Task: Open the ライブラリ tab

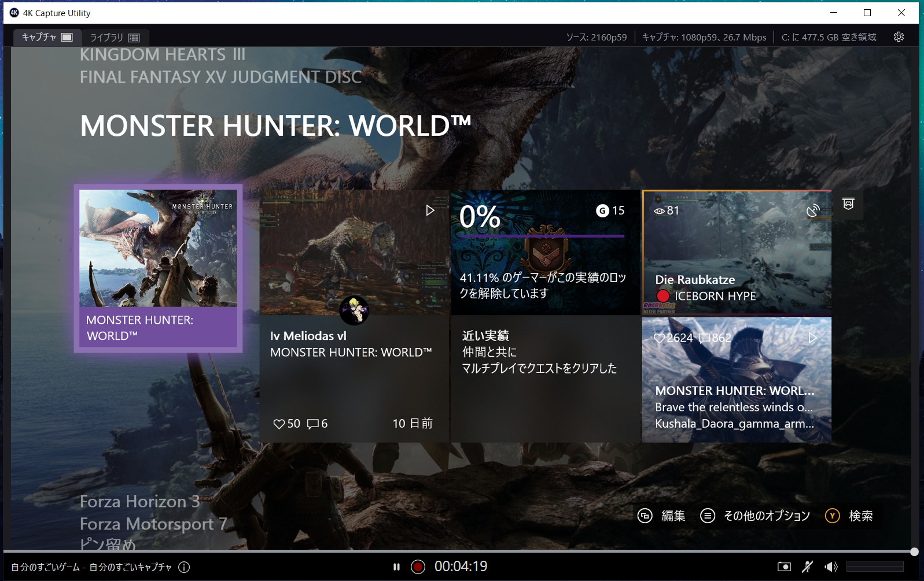Action: point(115,38)
